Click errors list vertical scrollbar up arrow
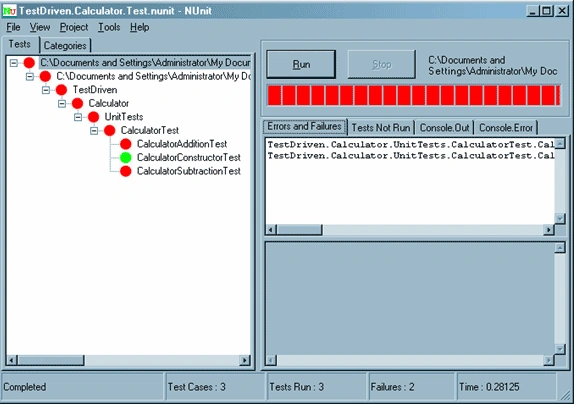This screenshot has height=404, width=574. tap(560, 144)
